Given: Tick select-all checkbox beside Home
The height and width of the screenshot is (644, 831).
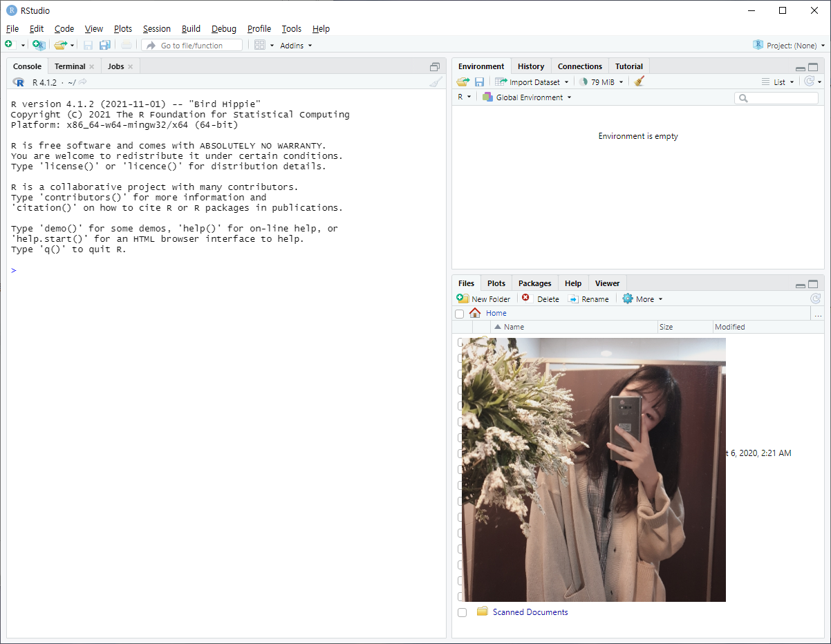Looking at the screenshot, I should (460, 314).
